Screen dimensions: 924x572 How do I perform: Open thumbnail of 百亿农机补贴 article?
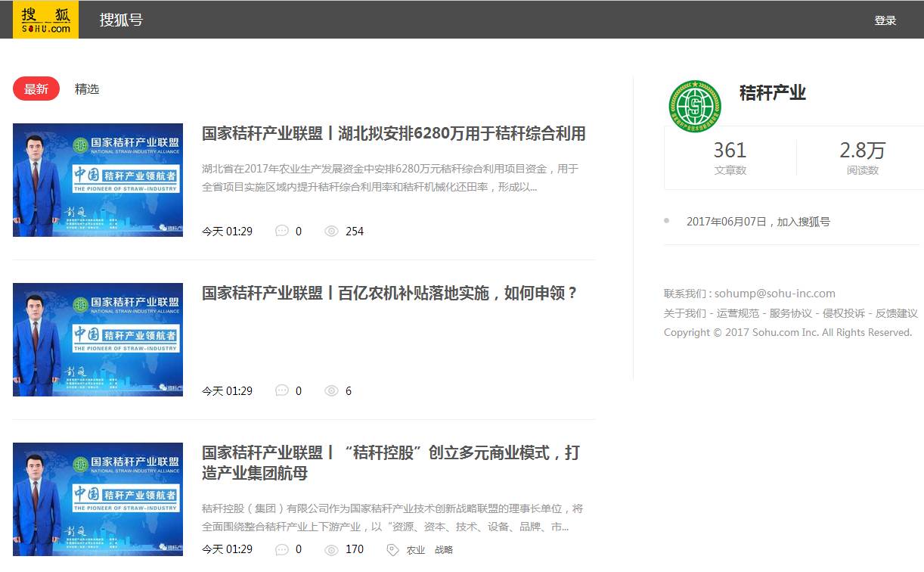(x=98, y=340)
